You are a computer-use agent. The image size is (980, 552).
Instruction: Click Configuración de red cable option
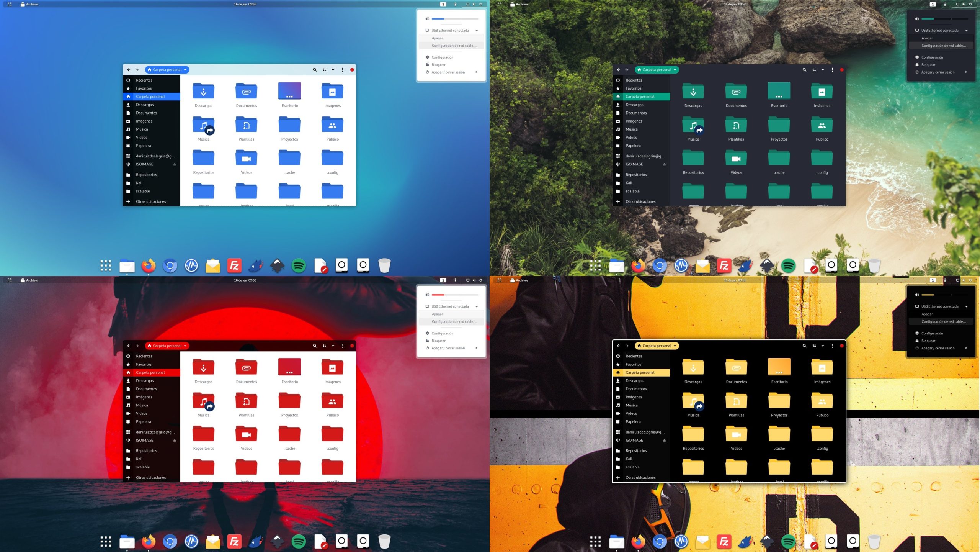454,46
